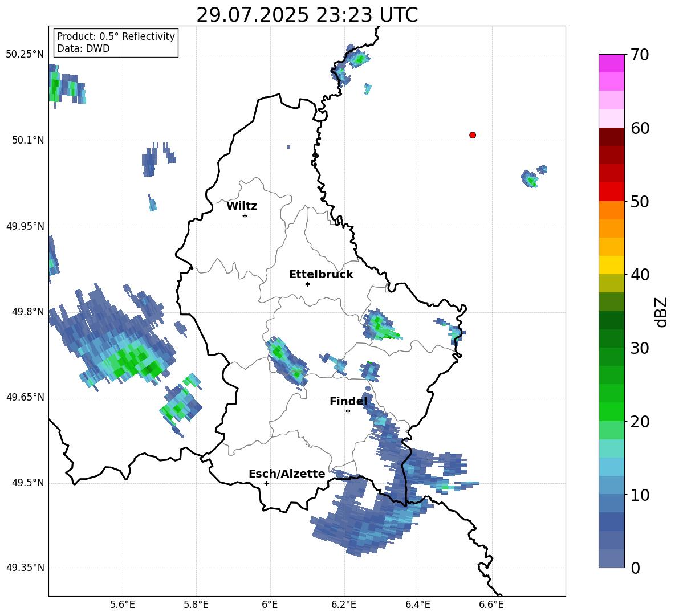Image resolution: width=675 pixels, height=616 pixels.
Task: Click the bright red colorbar segment above 50
Action: [611, 192]
